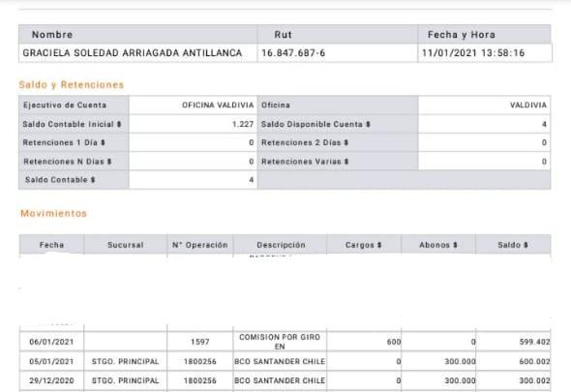Select the 05/01/2021 BCO SANTANDER CHILE row
Image resolution: width=571 pixels, height=392 pixels.
[285, 361]
